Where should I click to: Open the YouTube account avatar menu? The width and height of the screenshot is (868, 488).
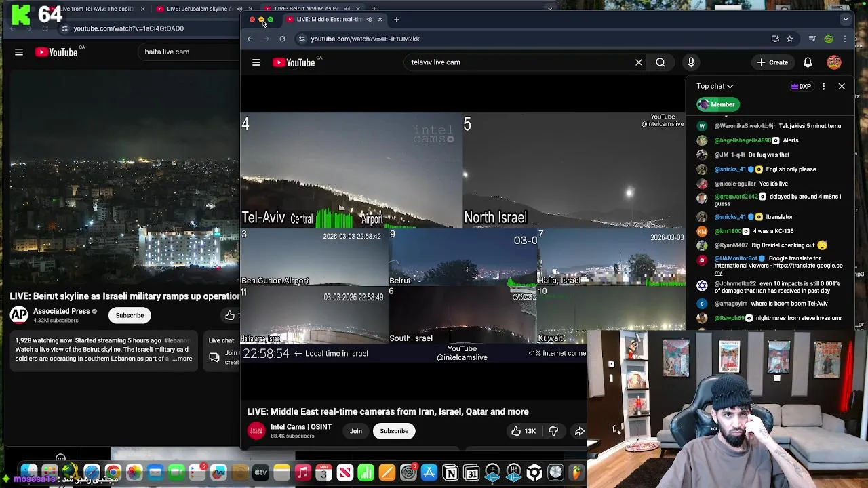834,62
